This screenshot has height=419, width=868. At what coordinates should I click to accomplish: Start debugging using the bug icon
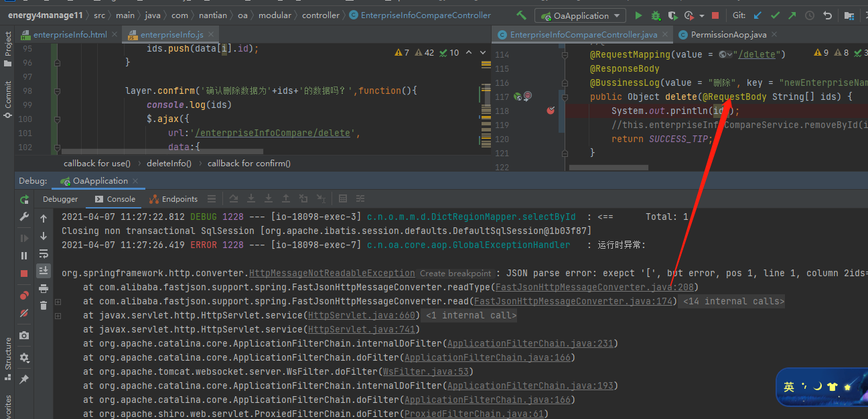click(656, 15)
